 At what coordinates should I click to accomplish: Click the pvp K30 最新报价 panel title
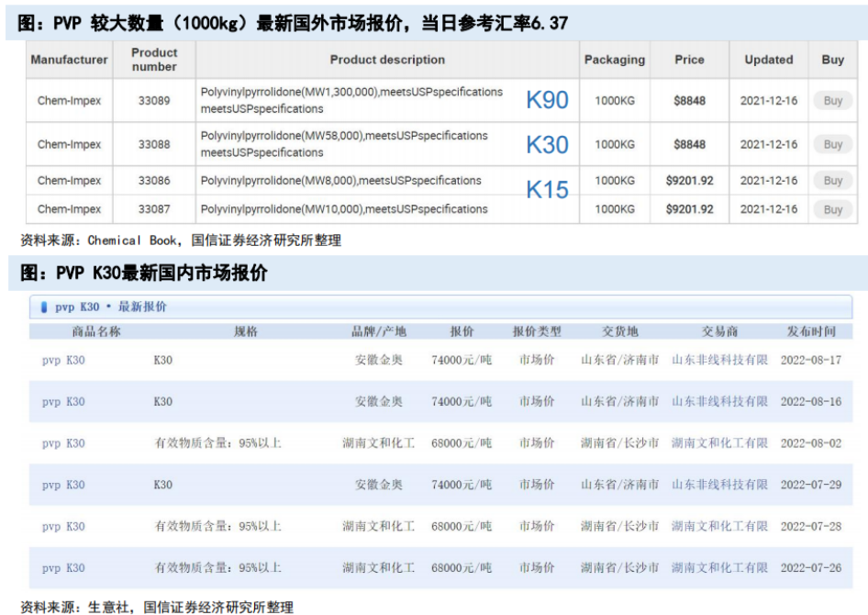(x=111, y=307)
